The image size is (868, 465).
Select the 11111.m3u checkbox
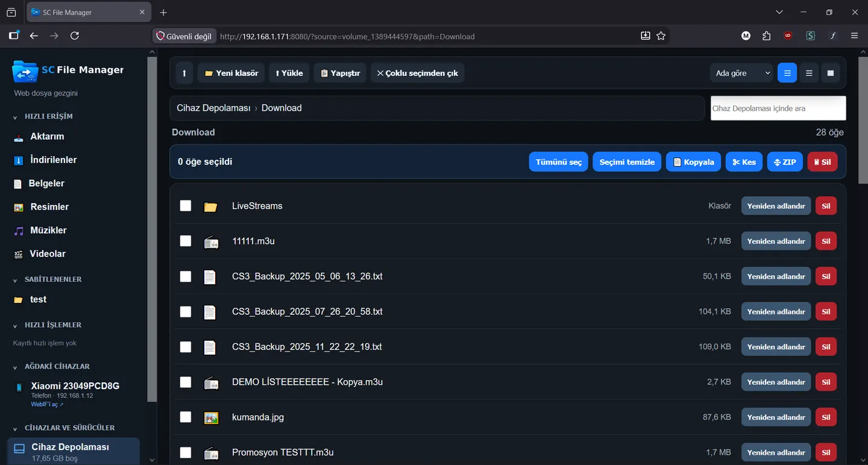tap(186, 241)
